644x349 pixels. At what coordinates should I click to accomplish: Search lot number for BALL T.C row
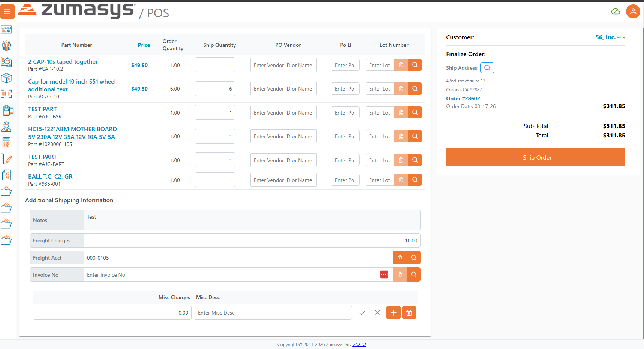pyautogui.click(x=415, y=180)
